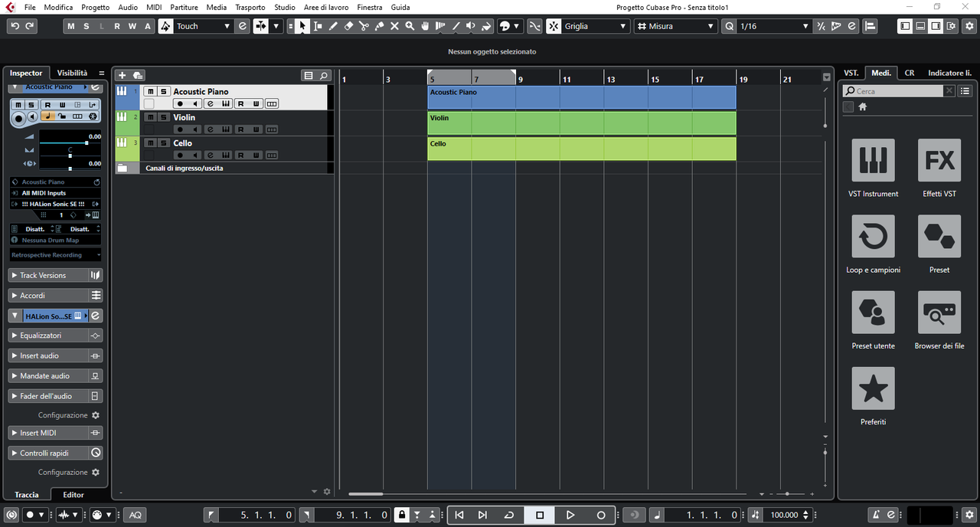Toggle lower zone visibility button

(x=920, y=26)
